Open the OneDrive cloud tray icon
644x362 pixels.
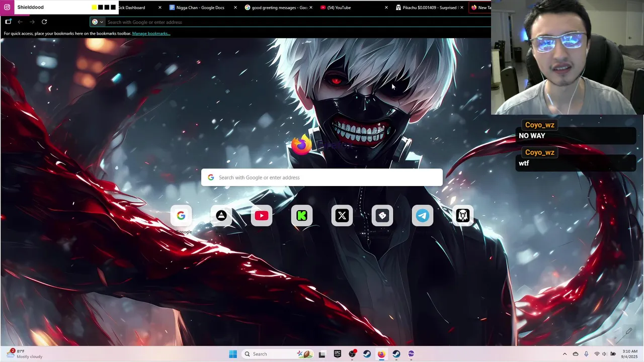click(x=576, y=354)
